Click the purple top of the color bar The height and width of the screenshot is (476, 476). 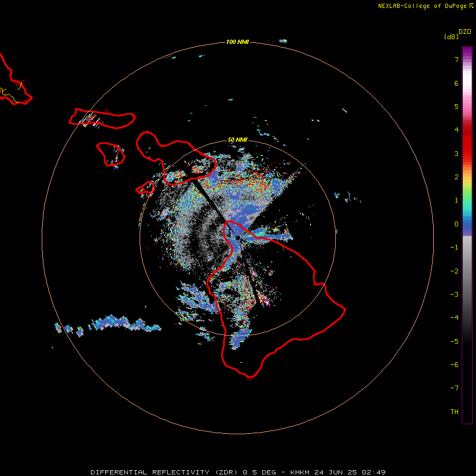point(467,52)
